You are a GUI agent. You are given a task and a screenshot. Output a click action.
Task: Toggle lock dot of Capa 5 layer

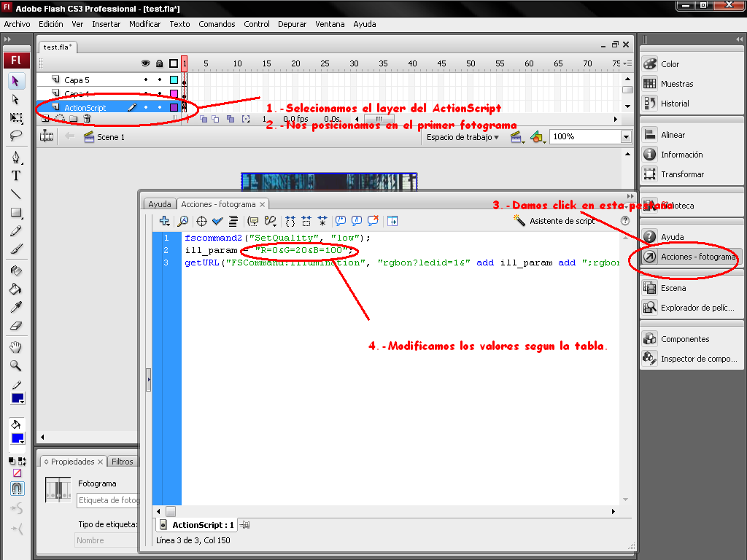(x=160, y=80)
